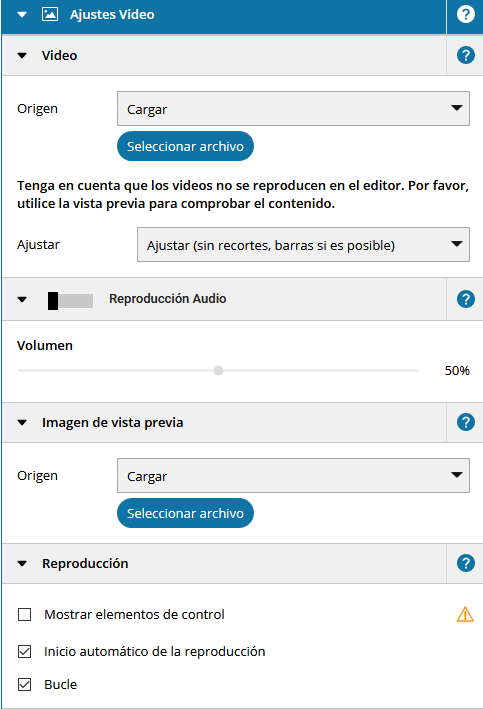Open the Ajustar dropdown menu
The width and height of the screenshot is (483, 709).
pyautogui.click(x=303, y=245)
